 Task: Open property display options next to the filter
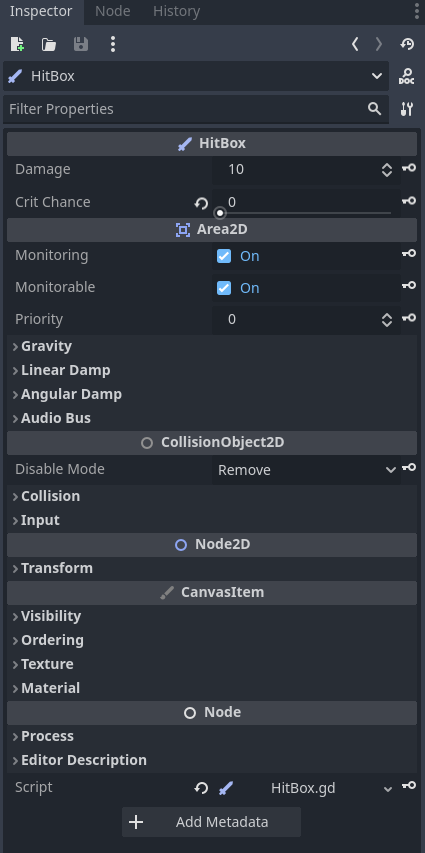(406, 109)
